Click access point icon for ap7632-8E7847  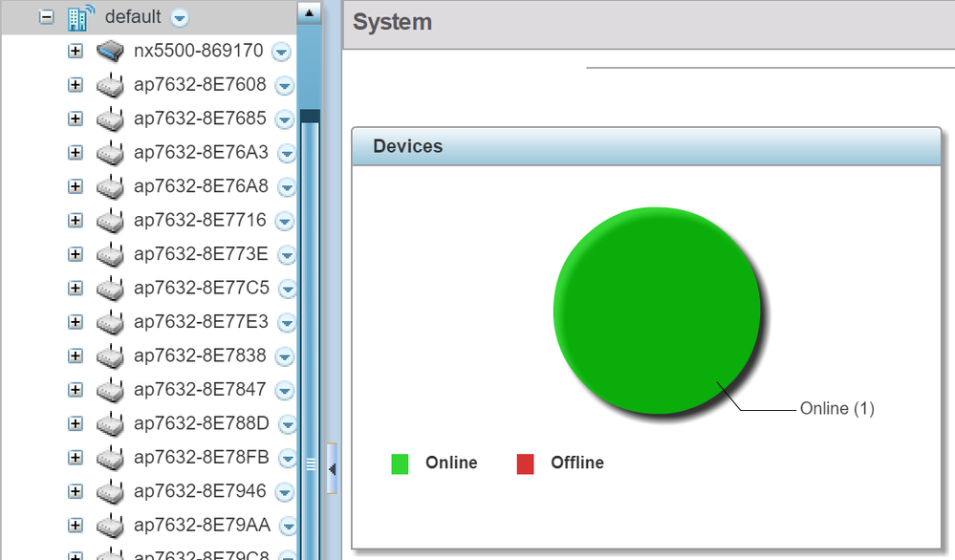[110, 390]
